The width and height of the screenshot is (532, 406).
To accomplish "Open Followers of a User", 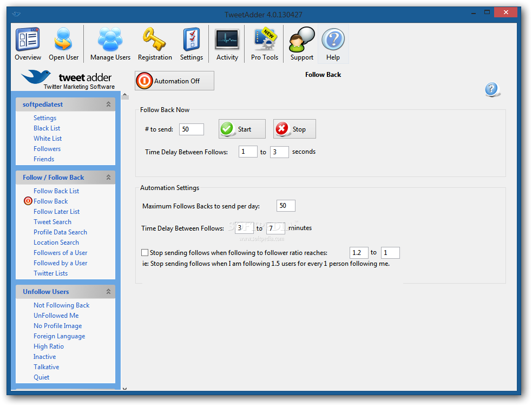I will [x=61, y=253].
